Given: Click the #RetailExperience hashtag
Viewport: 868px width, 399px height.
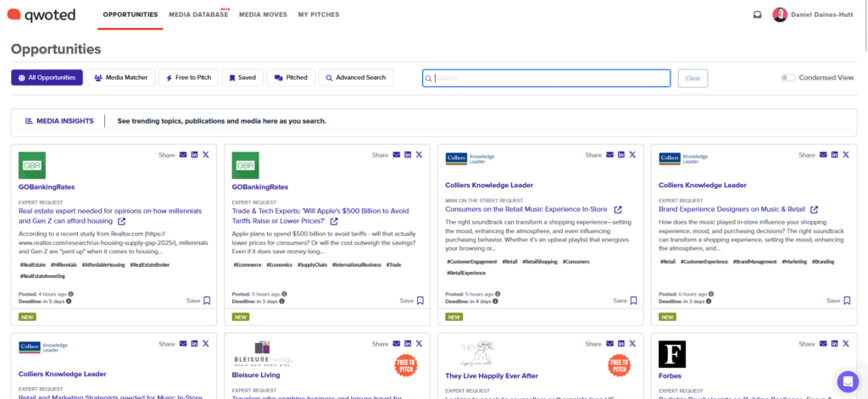Looking at the screenshot, I should point(465,273).
